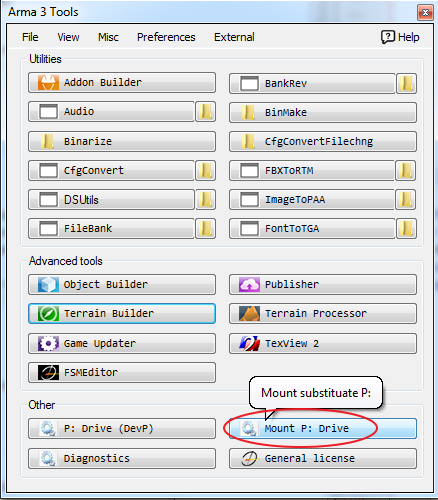View the General license
The height and width of the screenshot is (500, 438).
tap(323, 458)
